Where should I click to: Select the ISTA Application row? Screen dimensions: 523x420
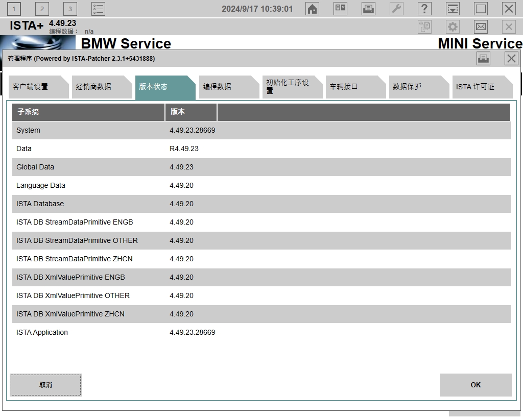tap(261, 332)
